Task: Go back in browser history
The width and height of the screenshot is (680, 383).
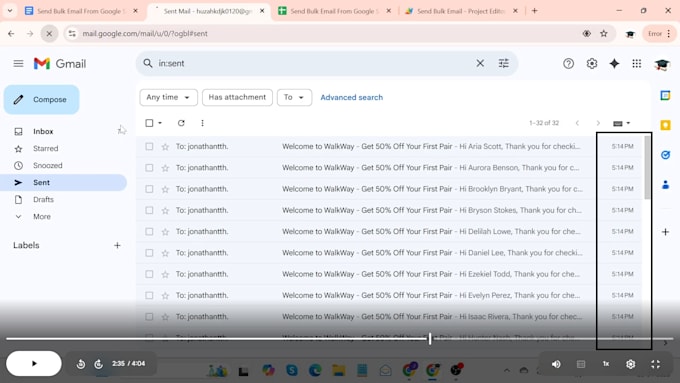Action: point(11,33)
